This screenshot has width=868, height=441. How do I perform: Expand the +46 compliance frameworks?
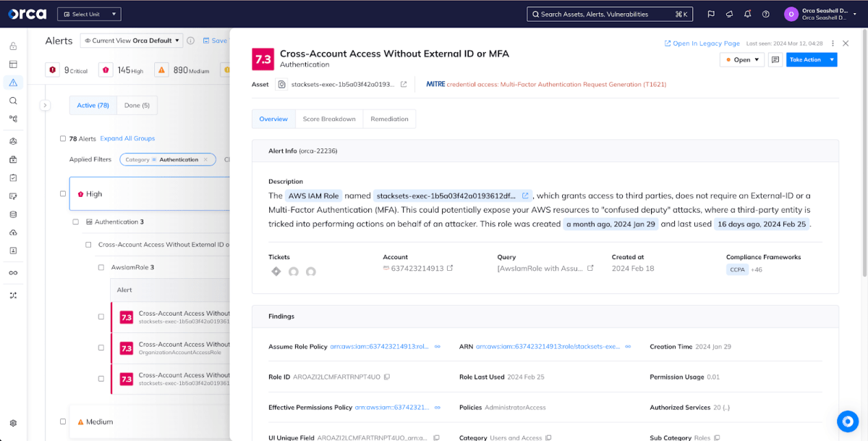click(x=757, y=269)
